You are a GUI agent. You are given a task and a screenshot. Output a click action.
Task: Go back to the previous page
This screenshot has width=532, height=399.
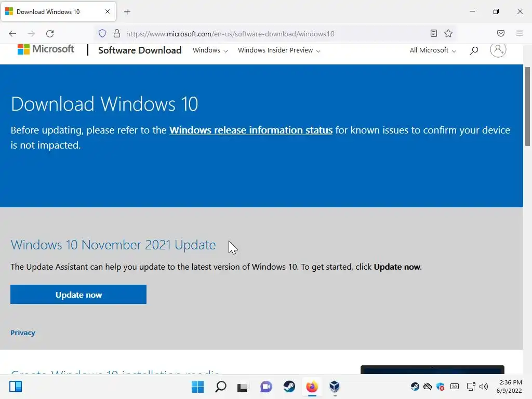pyautogui.click(x=12, y=34)
